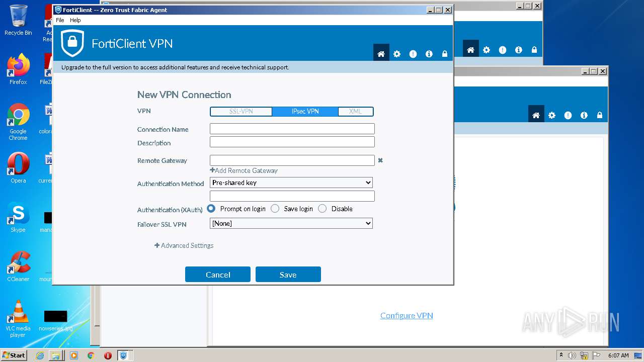Viewport: 644px width, 362px height.
Task: Open gear icon in lower-right background window
Action: [x=552, y=115]
